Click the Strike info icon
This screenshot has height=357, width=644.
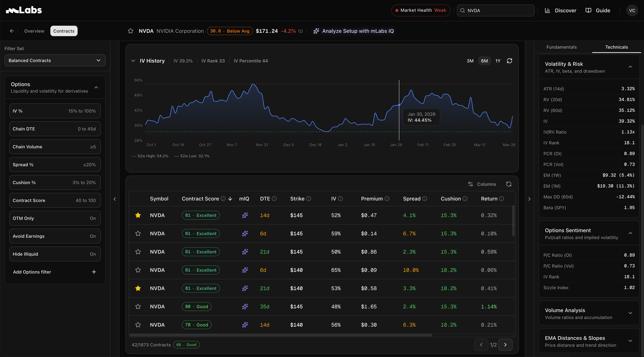point(309,199)
